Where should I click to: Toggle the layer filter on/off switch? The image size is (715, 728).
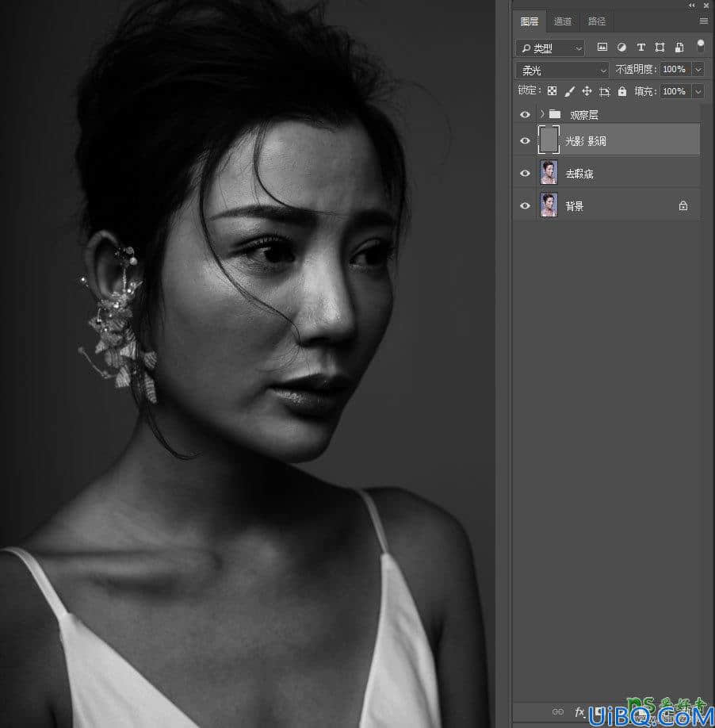point(701,45)
